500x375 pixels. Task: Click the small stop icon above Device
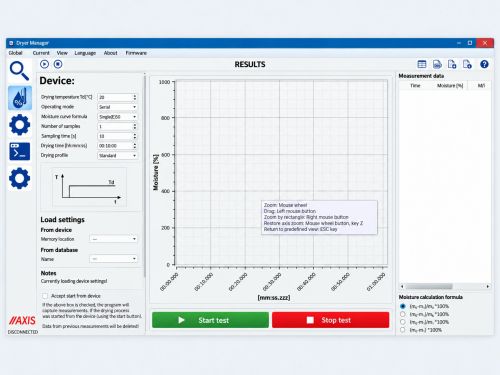[x=58, y=64]
